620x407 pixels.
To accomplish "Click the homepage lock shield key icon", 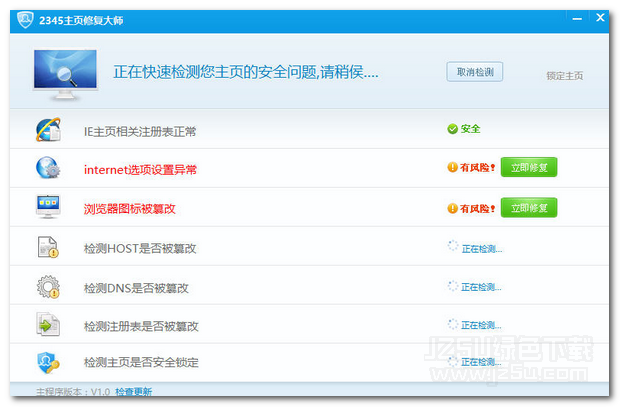I will click(x=48, y=362).
